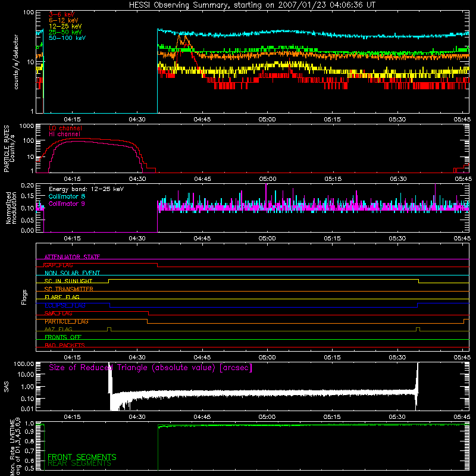Viewport: 476px width, 476px height.
Task: Click the 05:15 tick label under modulation plot
Action: click(x=332, y=239)
